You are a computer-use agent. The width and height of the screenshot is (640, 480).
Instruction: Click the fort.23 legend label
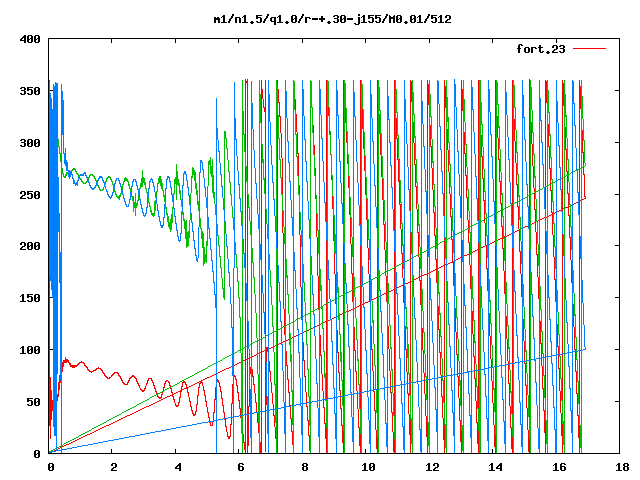click(x=541, y=49)
